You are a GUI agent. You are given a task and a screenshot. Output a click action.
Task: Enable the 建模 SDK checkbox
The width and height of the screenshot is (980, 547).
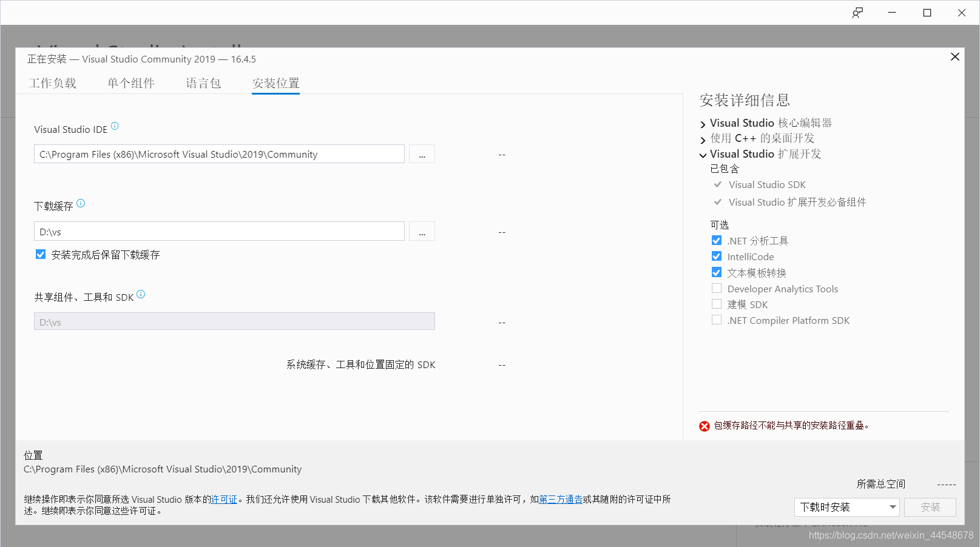pos(717,304)
